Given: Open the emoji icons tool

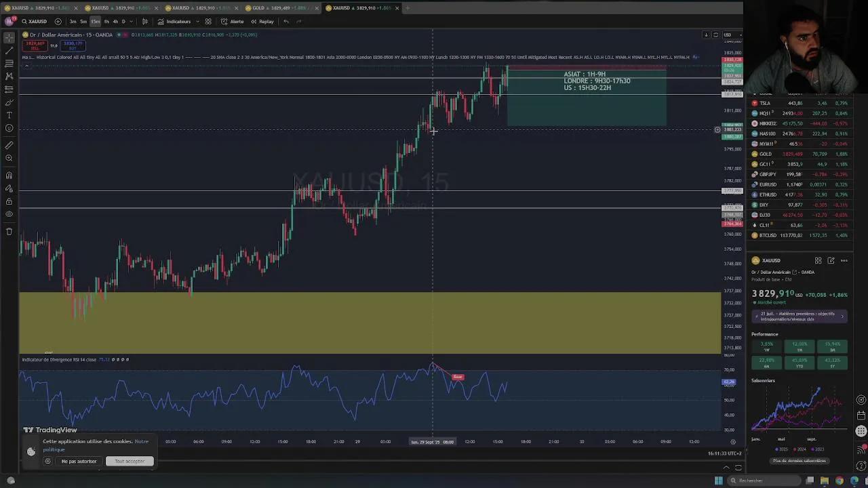Looking at the screenshot, I should [x=9, y=128].
